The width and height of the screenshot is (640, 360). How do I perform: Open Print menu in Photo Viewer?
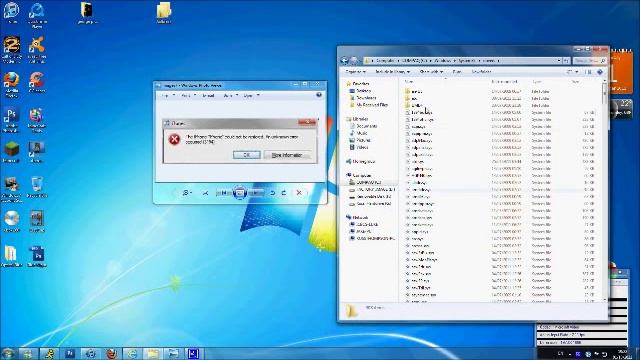click(x=188, y=96)
